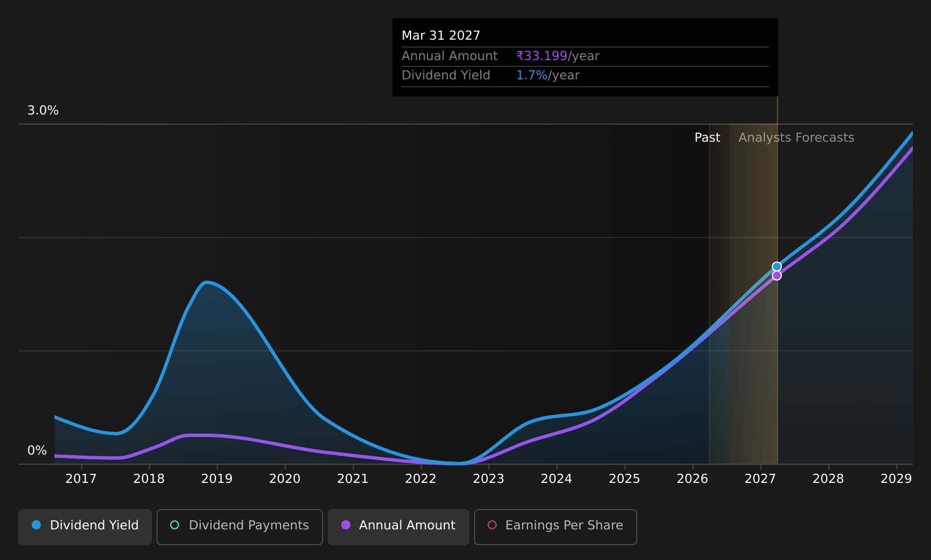Image resolution: width=931 pixels, height=560 pixels.
Task: Click the Dividend Yield tooltip row label
Action: click(446, 75)
